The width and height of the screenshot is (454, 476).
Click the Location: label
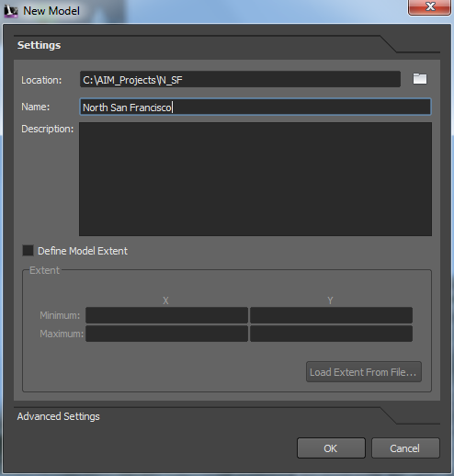pos(41,80)
